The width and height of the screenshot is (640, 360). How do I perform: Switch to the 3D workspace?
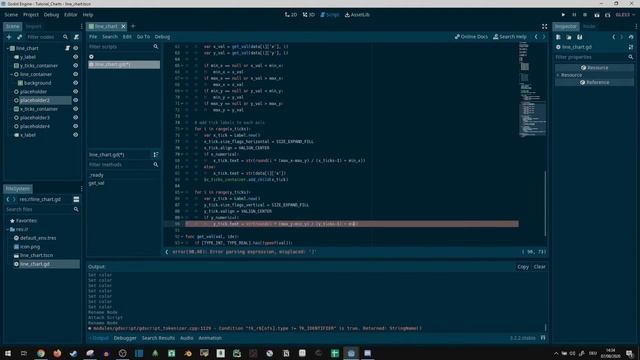(x=309, y=15)
